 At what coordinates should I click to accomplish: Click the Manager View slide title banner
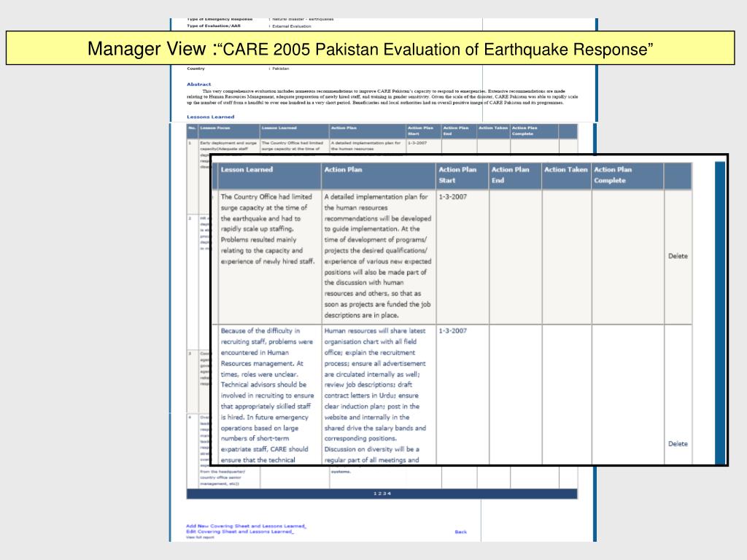370,48
